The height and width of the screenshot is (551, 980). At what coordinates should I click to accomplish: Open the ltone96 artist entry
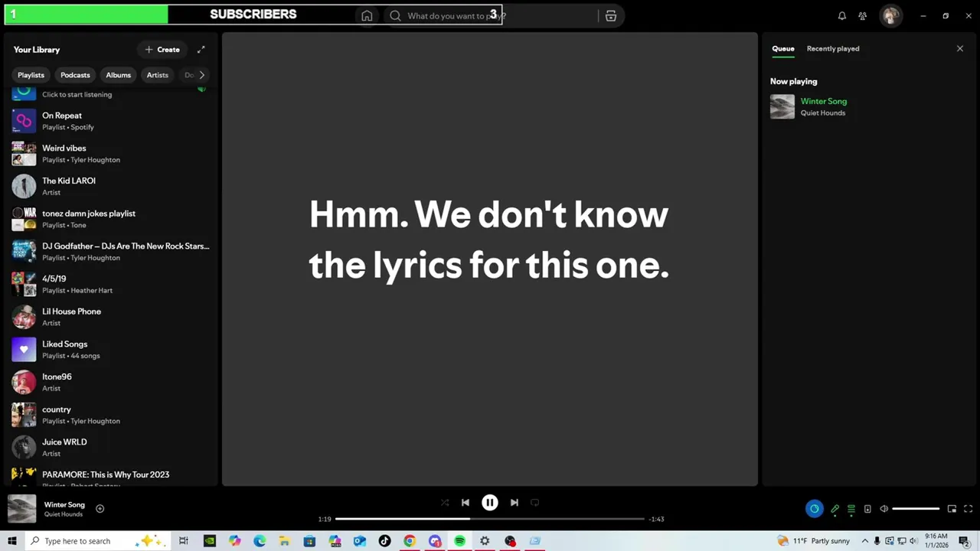pos(111,382)
